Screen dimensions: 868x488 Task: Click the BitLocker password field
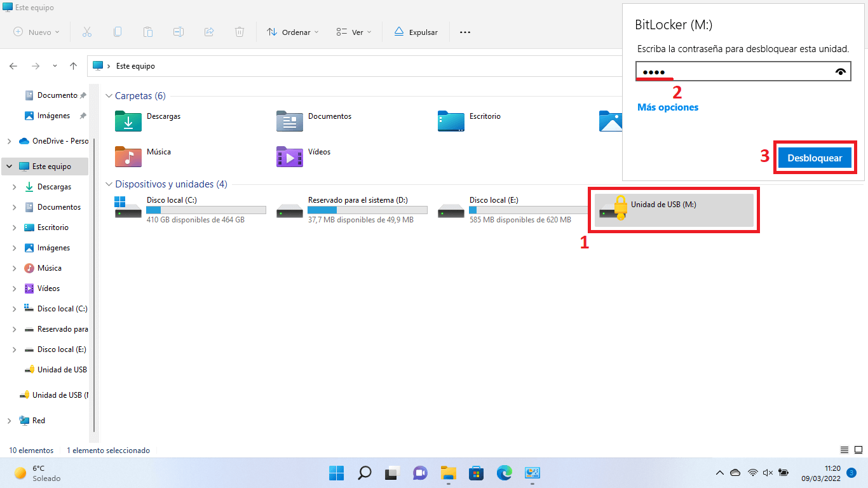tap(743, 71)
